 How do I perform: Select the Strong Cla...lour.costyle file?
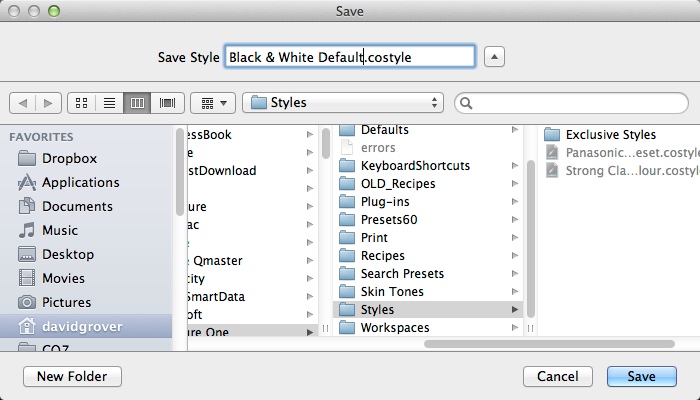620,171
